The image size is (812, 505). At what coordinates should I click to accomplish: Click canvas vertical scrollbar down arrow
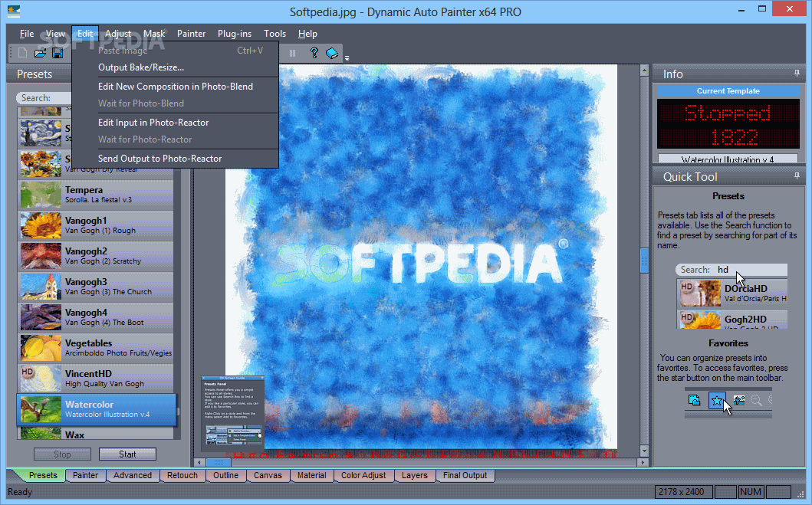coord(644,451)
